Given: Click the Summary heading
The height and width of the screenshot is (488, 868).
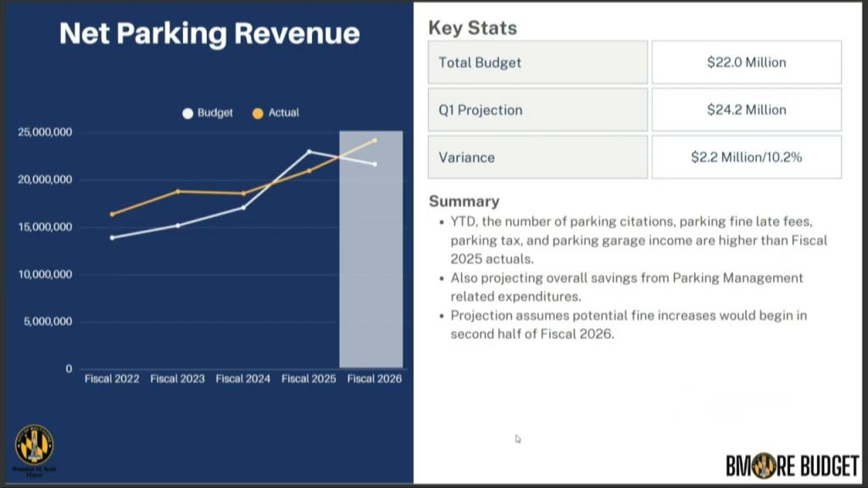Looking at the screenshot, I should coord(464,202).
